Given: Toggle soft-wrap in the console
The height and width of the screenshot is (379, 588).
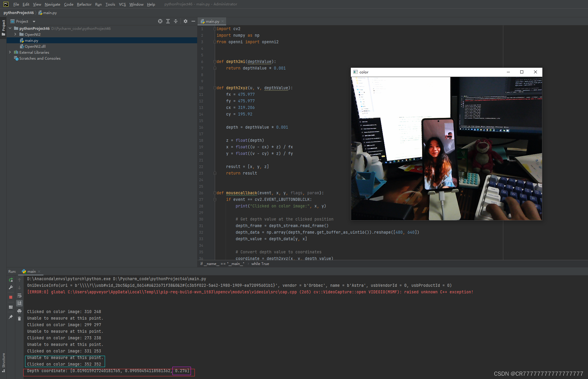Looking at the screenshot, I should (19, 295).
